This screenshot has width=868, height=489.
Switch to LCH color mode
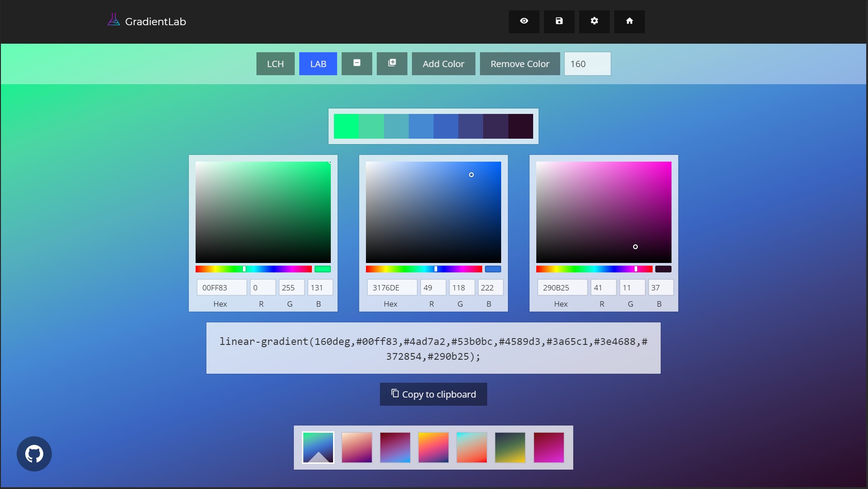(x=275, y=63)
